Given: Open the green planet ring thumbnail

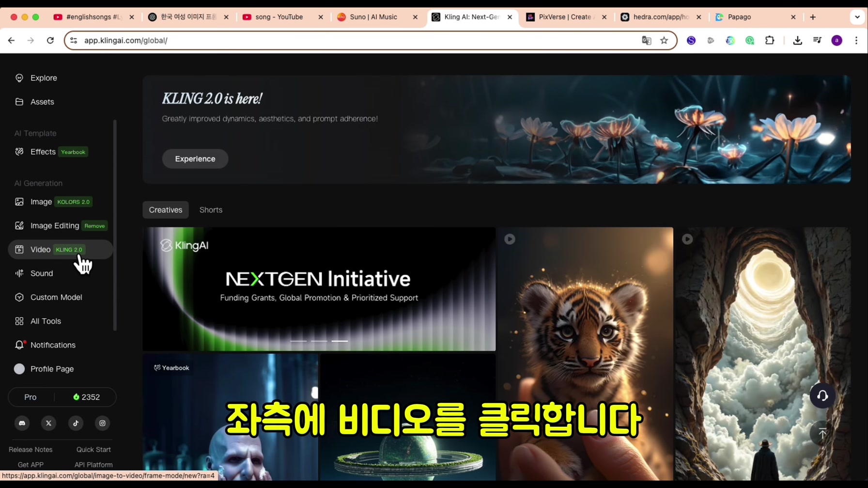Looking at the screenshot, I should click(408, 417).
